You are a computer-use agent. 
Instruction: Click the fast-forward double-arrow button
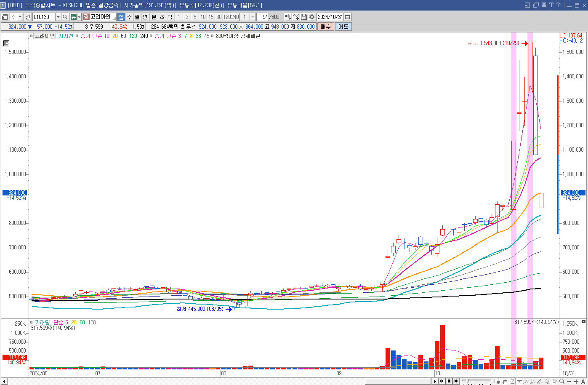tap(456, 381)
